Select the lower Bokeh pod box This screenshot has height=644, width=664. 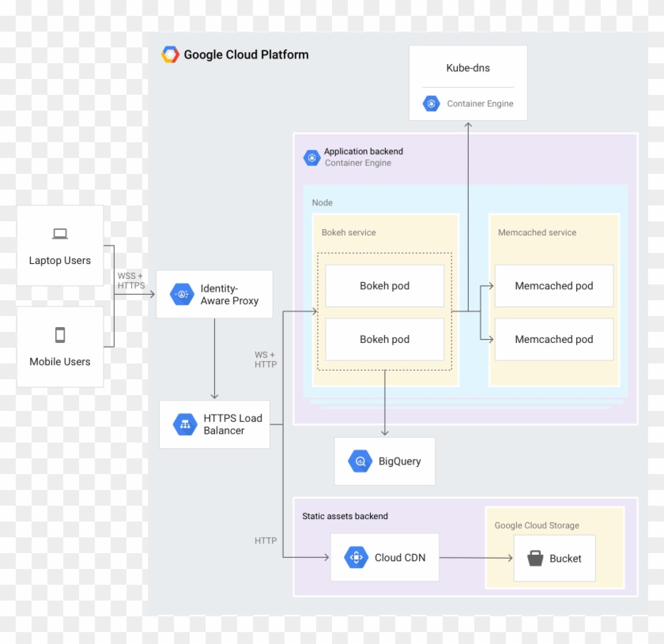click(384, 339)
